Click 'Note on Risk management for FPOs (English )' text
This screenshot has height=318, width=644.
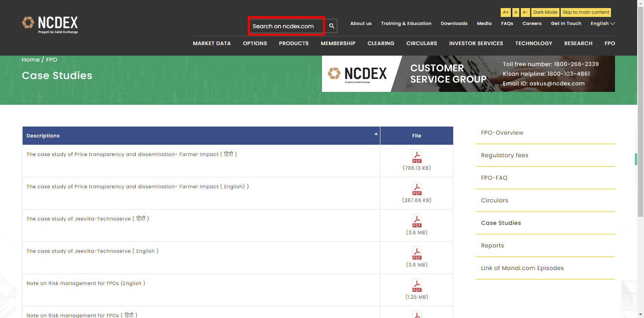click(x=86, y=283)
